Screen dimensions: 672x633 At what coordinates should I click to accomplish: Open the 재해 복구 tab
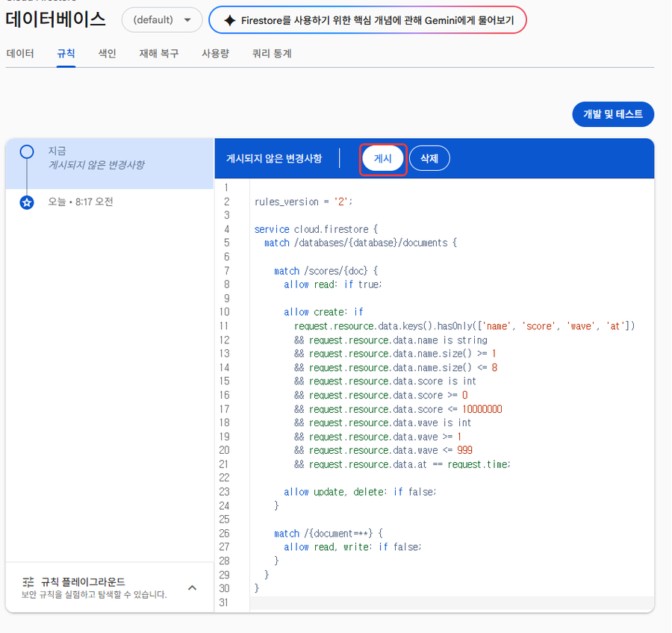[159, 54]
